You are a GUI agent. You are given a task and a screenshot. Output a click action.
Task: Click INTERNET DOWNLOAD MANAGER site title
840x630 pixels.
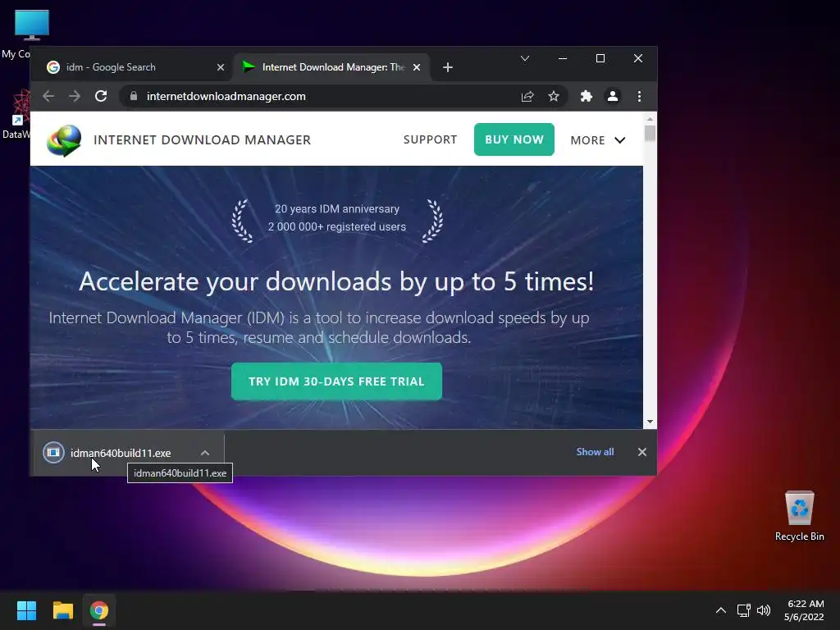tap(202, 139)
